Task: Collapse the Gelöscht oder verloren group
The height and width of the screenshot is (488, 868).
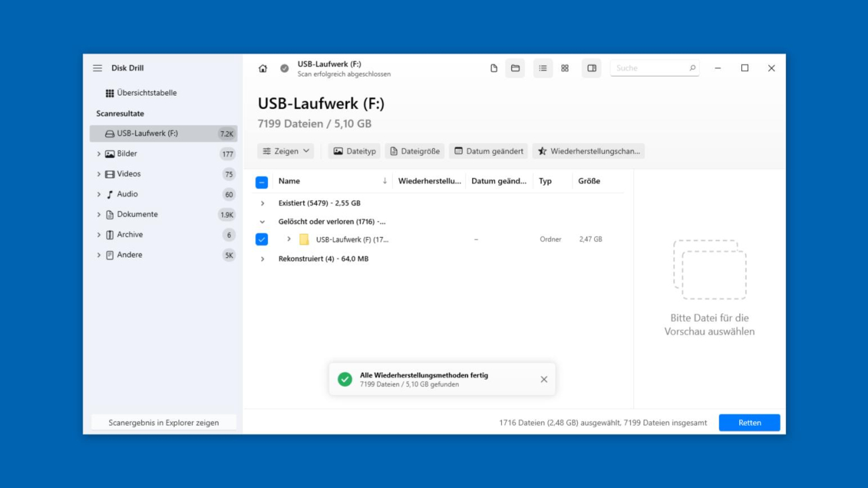Action: pyautogui.click(x=262, y=222)
